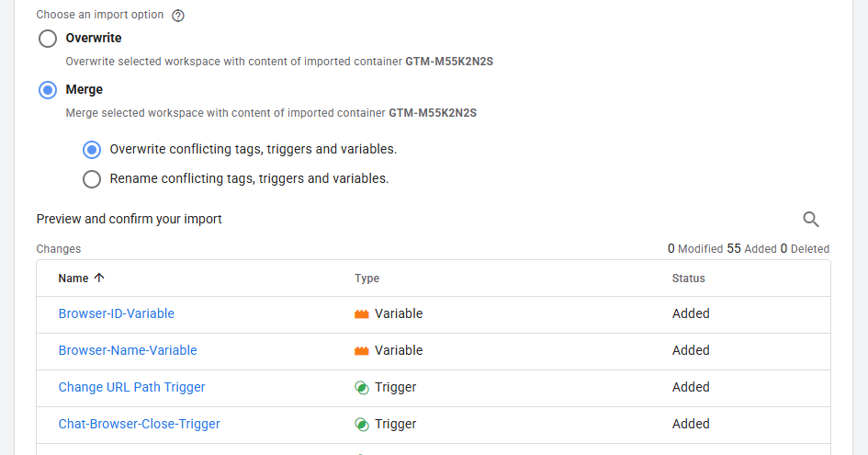This screenshot has height=455, width=868.
Task: Sort the table by Name column header
Action: [x=73, y=278]
